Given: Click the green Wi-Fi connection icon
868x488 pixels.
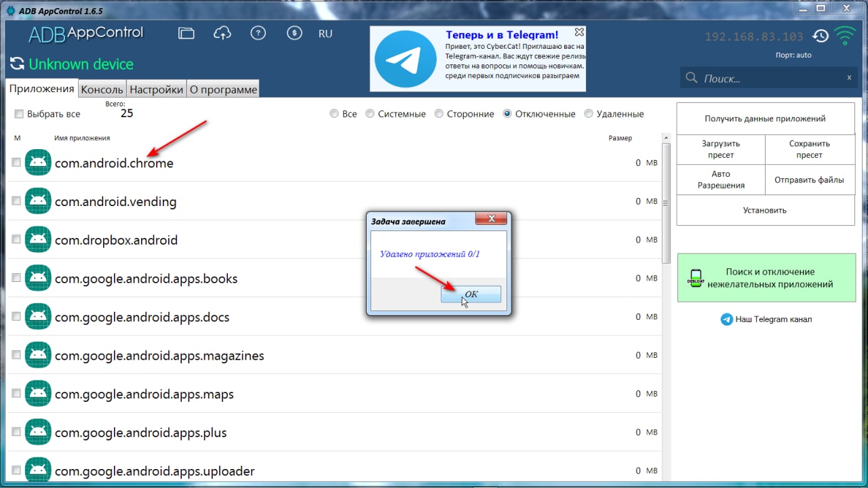Looking at the screenshot, I should pyautogui.click(x=845, y=35).
